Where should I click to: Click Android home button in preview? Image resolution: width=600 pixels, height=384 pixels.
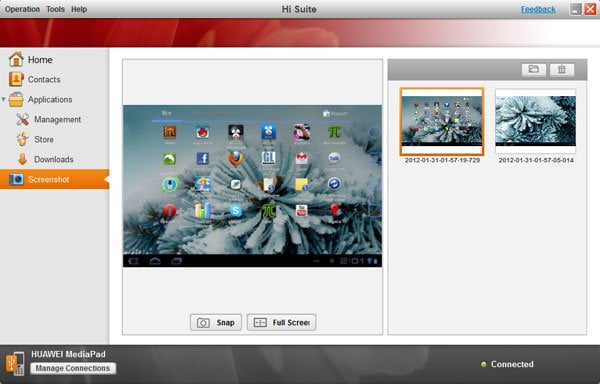pos(155,261)
